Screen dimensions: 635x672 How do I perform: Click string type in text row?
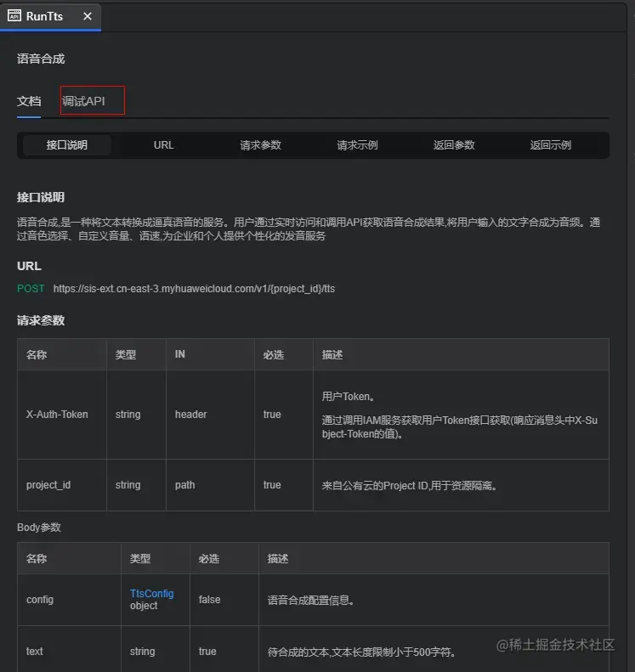142,652
